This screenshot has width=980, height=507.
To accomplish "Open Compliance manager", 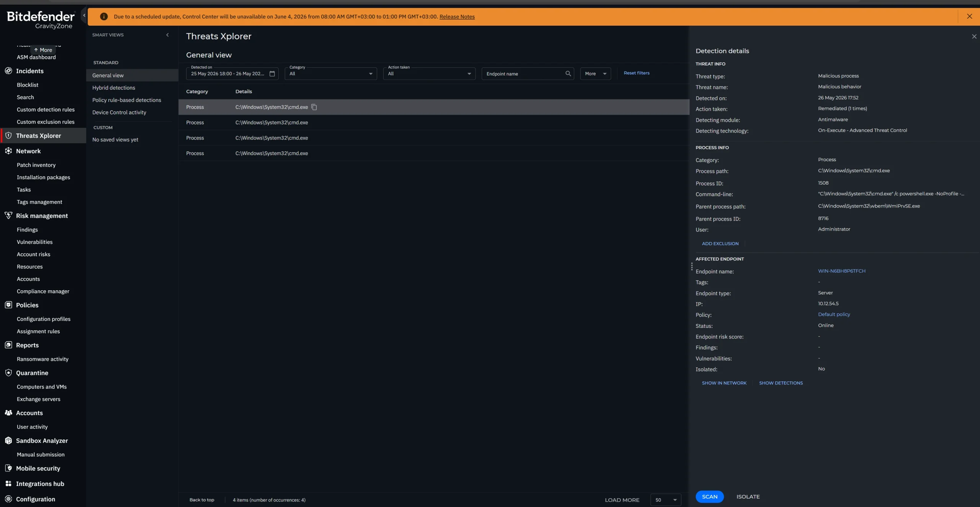I will (43, 291).
